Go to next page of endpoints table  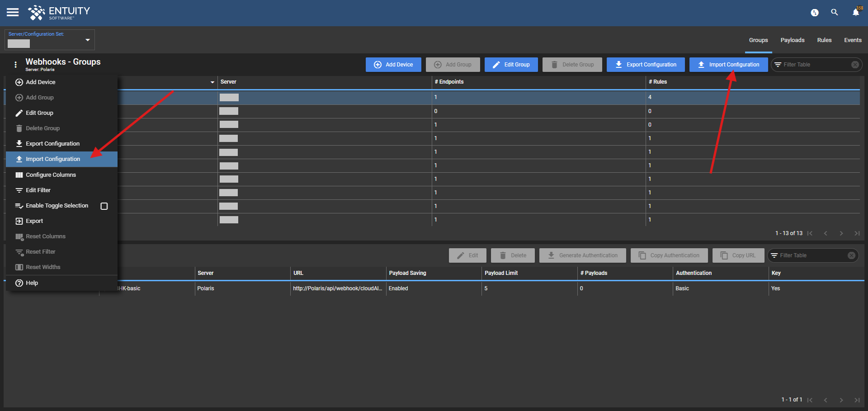click(x=841, y=400)
